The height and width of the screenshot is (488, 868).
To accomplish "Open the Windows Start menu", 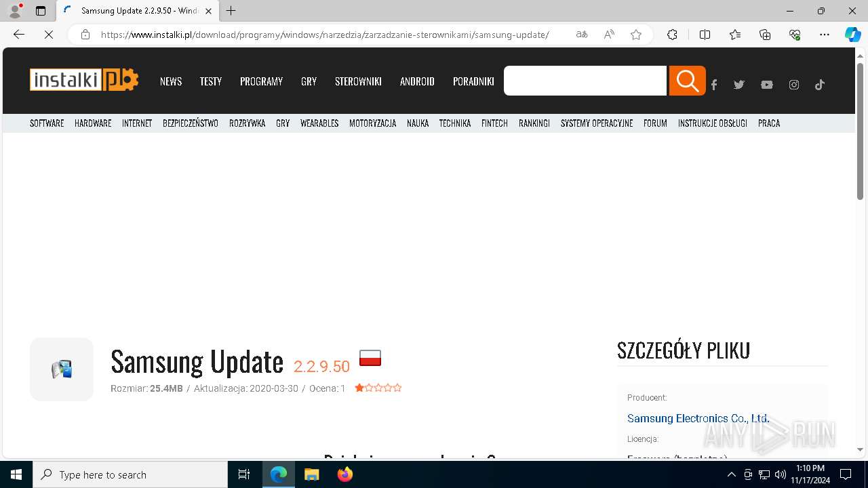I will click(16, 474).
